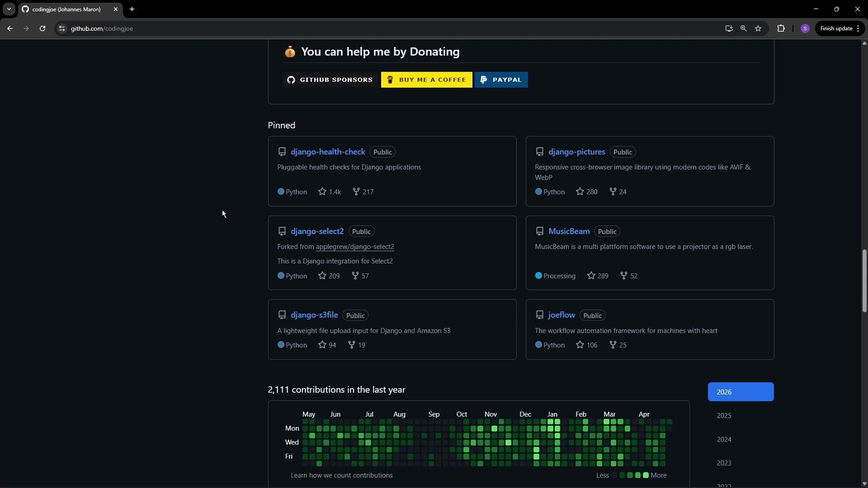Open the django-pictures repository
Screen dimensions: 868x488
point(576,152)
